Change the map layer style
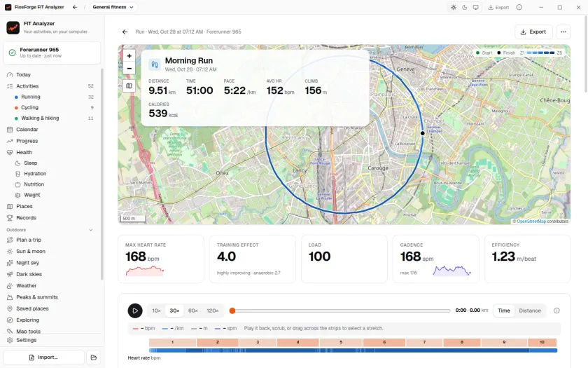588x368 pixels. (x=129, y=86)
